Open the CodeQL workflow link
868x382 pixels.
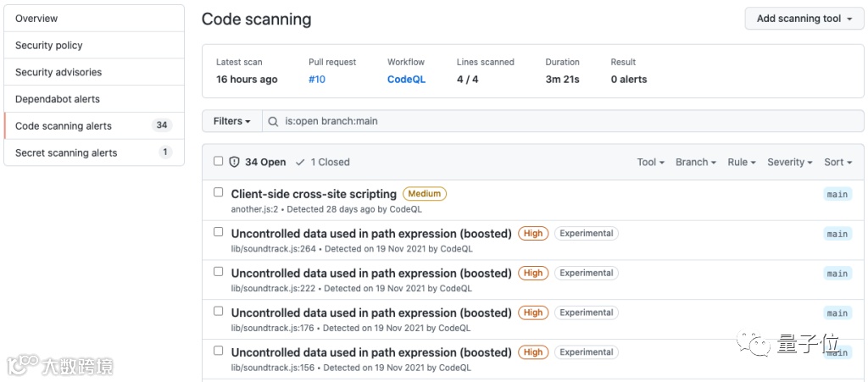[x=406, y=80]
